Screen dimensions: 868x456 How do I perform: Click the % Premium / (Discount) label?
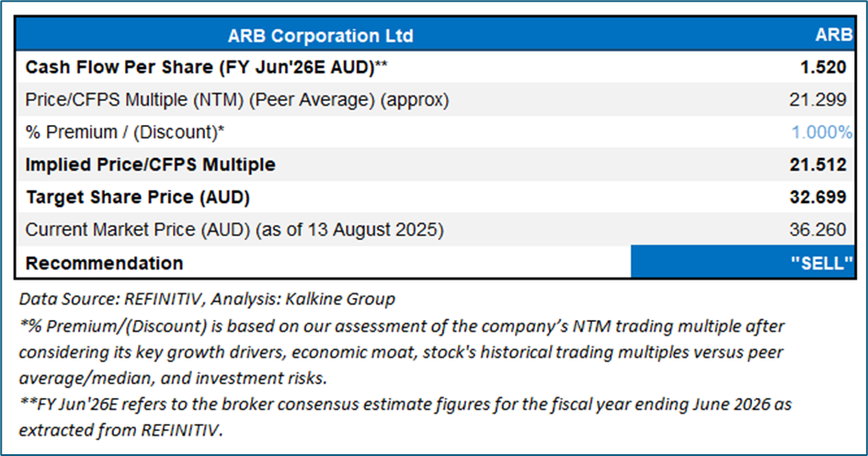125,132
